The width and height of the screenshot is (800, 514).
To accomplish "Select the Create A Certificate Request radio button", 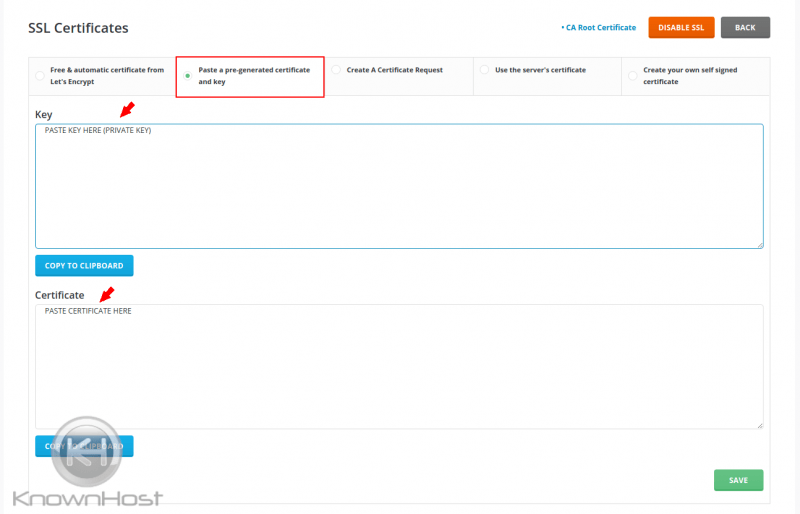I will pyautogui.click(x=337, y=70).
